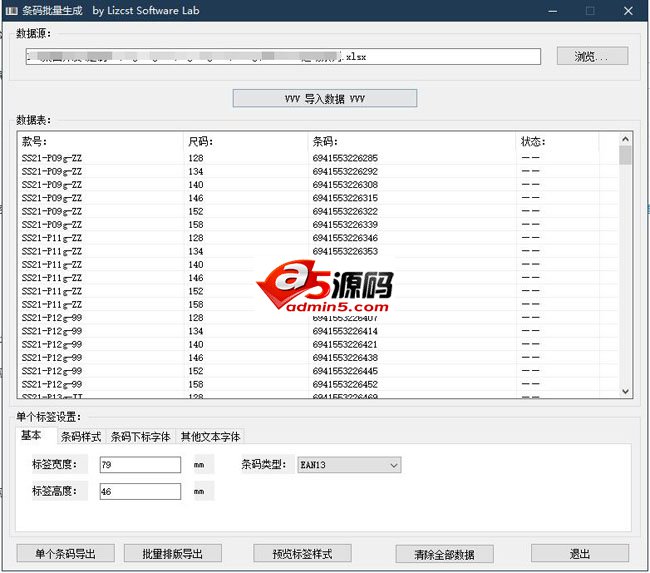Open the 条码类型 EAN13 dropdown
Screen dimensions: 650x573
349,465
